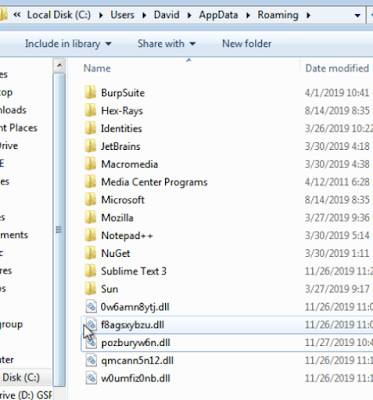The width and height of the screenshot is (373, 400).
Task: Show hidden breadcrumb path chevrons
Action: (17, 15)
